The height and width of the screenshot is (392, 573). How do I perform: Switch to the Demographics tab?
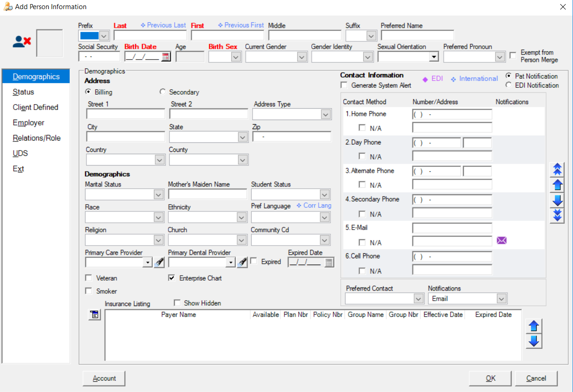(36, 76)
